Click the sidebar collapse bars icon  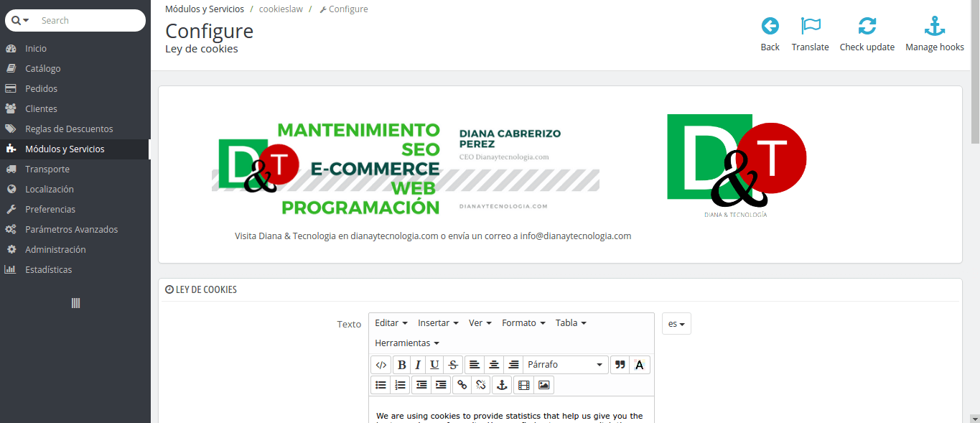pyautogui.click(x=75, y=303)
